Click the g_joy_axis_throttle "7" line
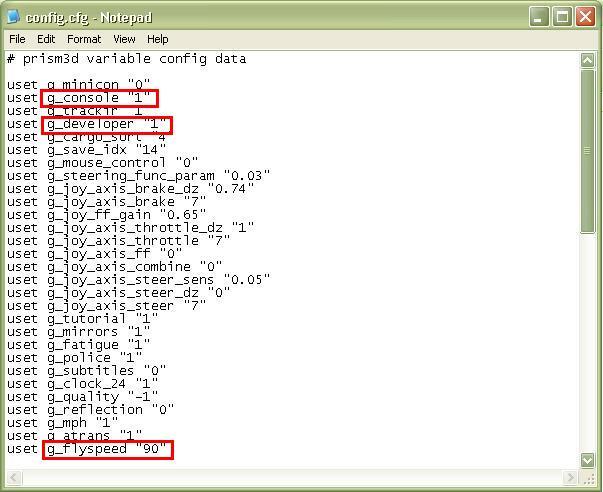The width and height of the screenshot is (603, 492). coord(118,241)
